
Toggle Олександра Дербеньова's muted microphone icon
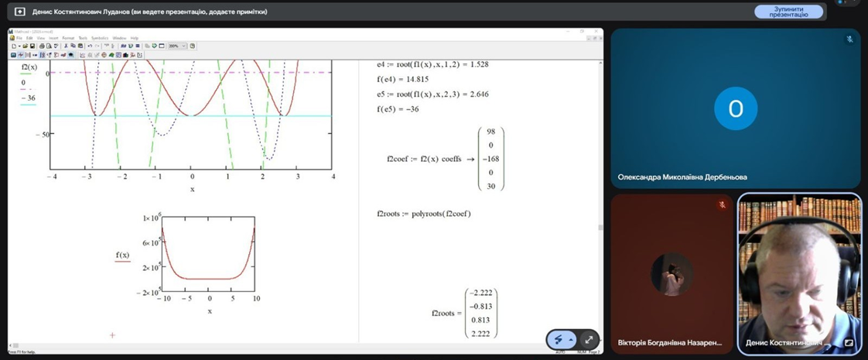(849, 39)
